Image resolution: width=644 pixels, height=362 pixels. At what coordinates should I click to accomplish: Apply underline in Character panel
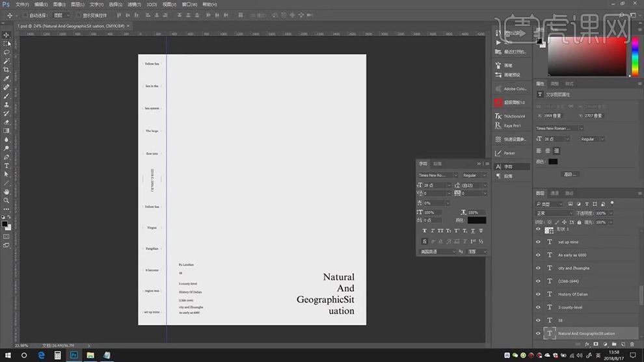(473, 231)
